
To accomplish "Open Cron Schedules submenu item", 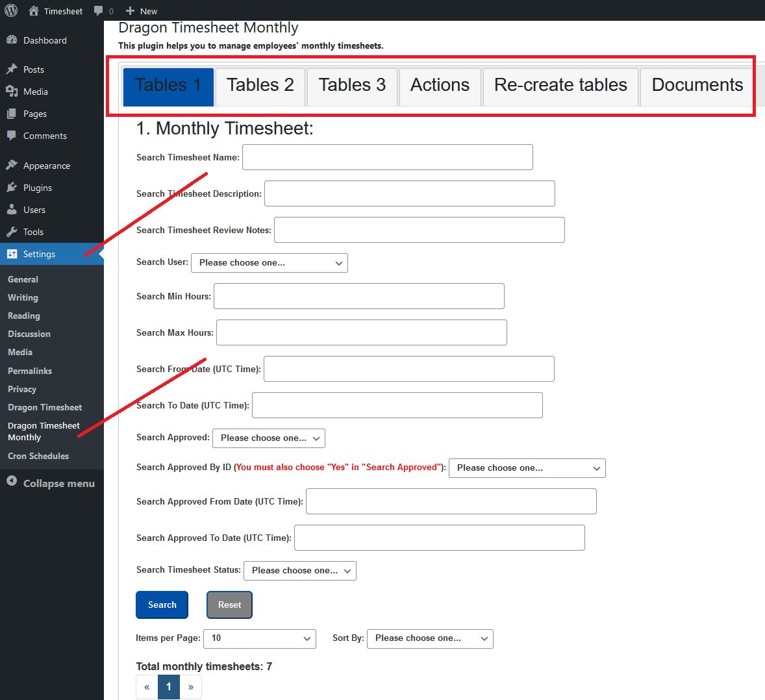I will (38, 456).
